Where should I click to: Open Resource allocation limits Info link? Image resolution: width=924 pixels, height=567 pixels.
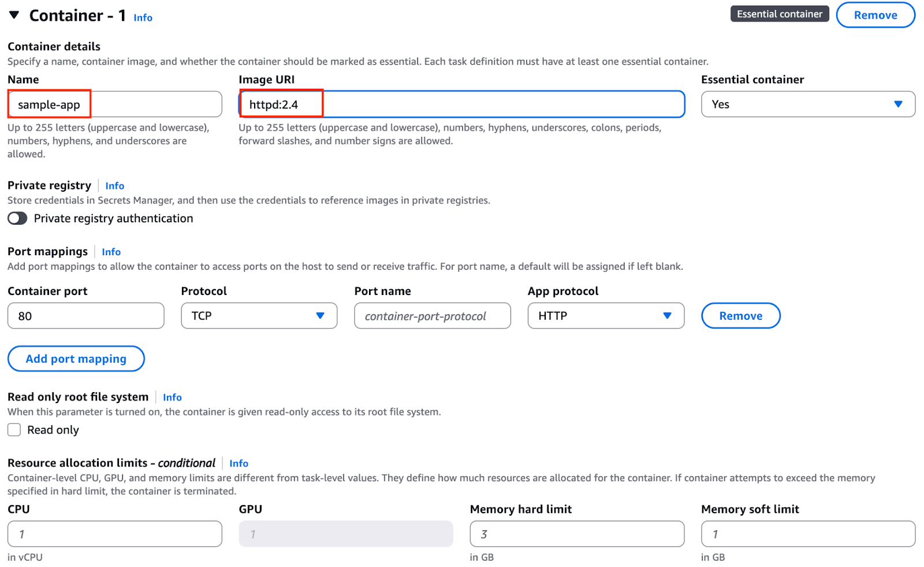click(x=239, y=464)
